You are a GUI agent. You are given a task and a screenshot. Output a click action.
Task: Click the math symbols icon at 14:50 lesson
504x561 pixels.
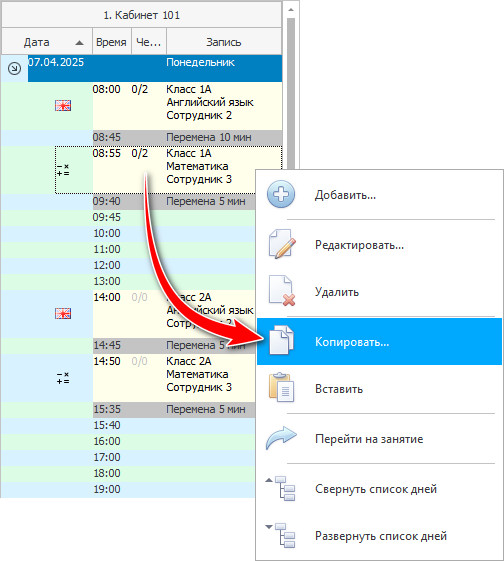[63, 378]
